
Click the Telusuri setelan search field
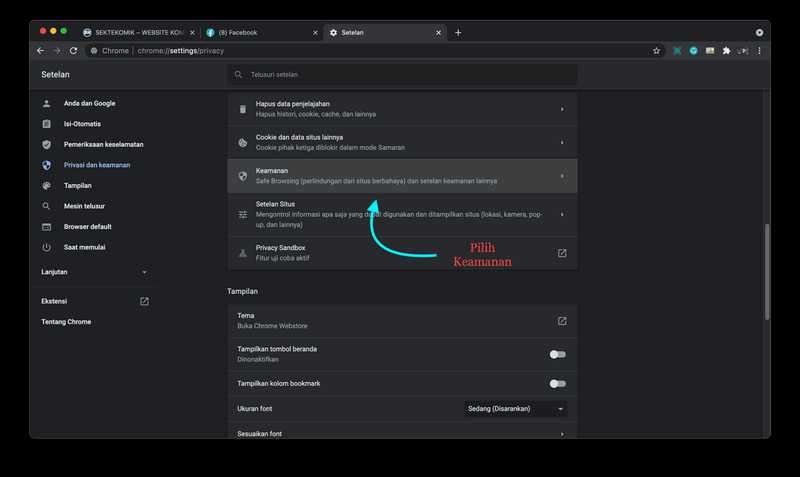point(402,75)
